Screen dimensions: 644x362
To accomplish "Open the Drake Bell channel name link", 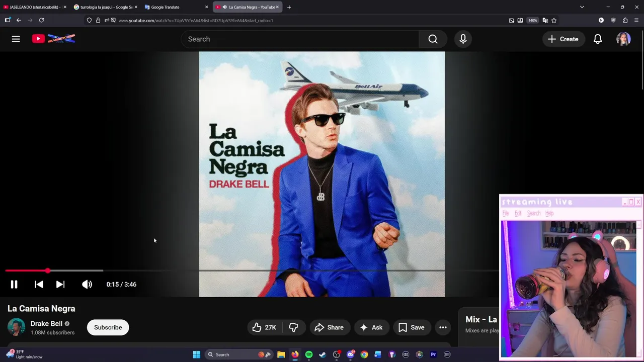I will pos(46,323).
